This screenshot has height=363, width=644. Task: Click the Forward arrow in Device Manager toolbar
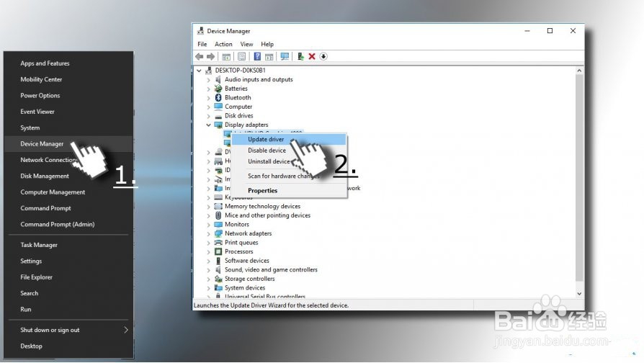coord(210,57)
